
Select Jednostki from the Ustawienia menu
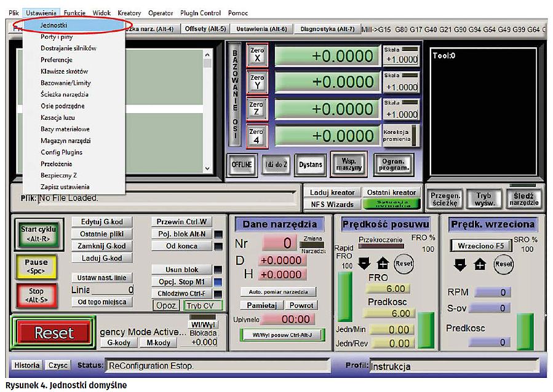[x=54, y=25]
